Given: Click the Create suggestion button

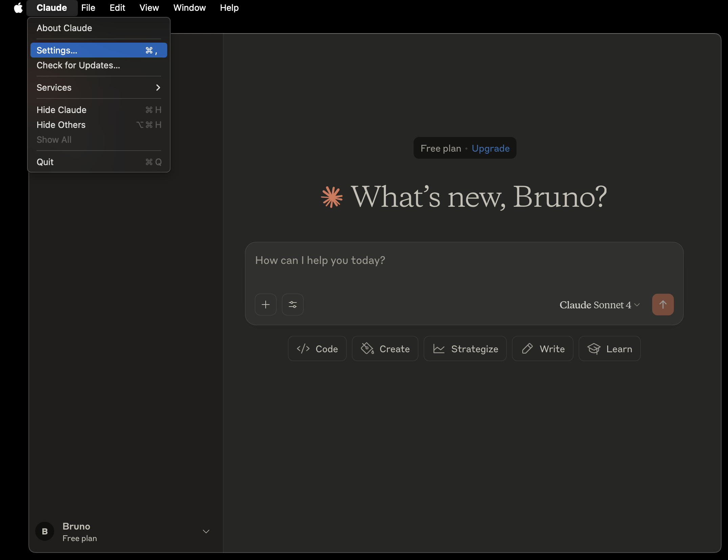Looking at the screenshot, I should click(x=385, y=349).
